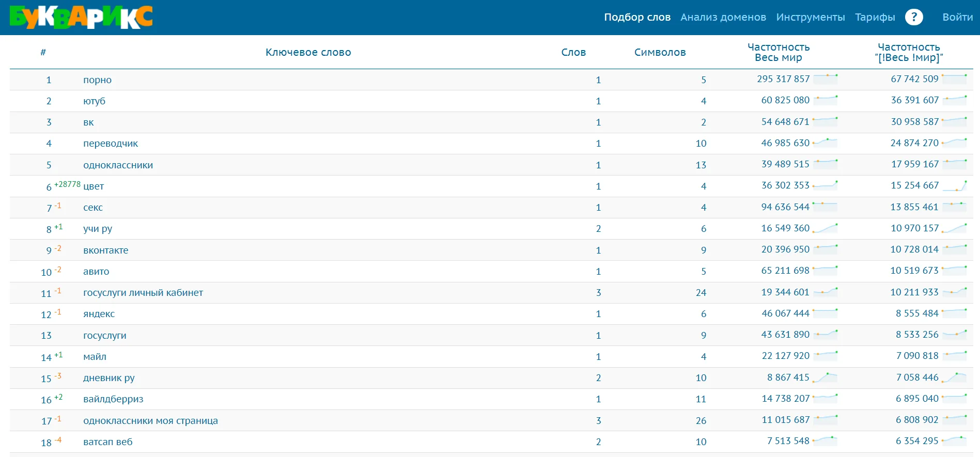Viewport: 980px width, 457px height.
Task: Sort by «Частотность Весь мир» column
Action: pos(778,52)
